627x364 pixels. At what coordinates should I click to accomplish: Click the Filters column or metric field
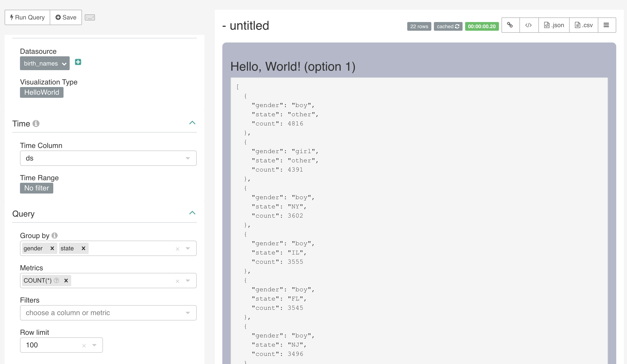108,313
